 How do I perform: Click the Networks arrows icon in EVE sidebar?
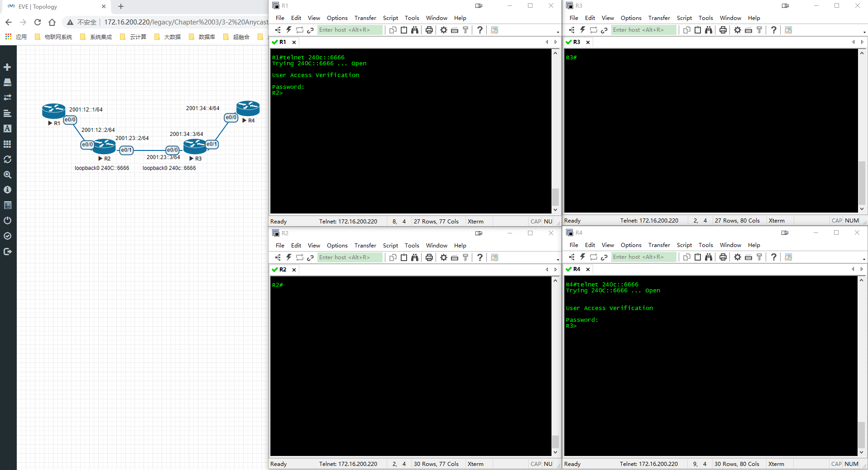pos(7,97)
